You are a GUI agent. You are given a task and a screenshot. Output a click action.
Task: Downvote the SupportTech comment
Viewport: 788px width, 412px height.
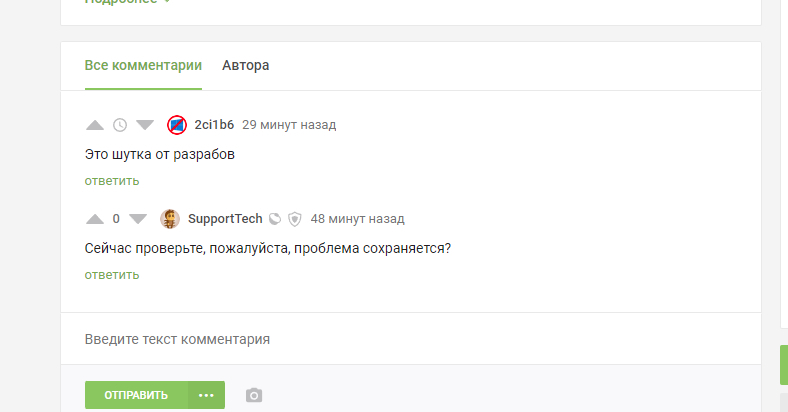[x=138, y=219]
